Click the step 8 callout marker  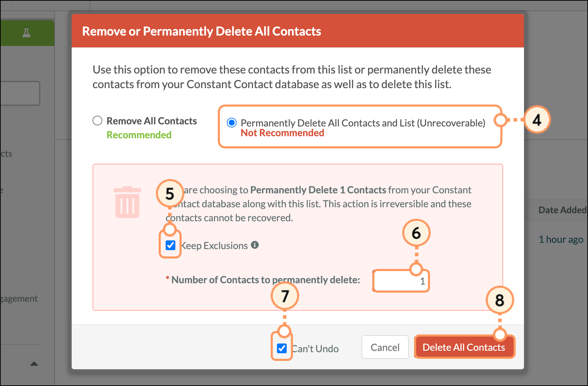pyautogui.click(x=499, y=300)
